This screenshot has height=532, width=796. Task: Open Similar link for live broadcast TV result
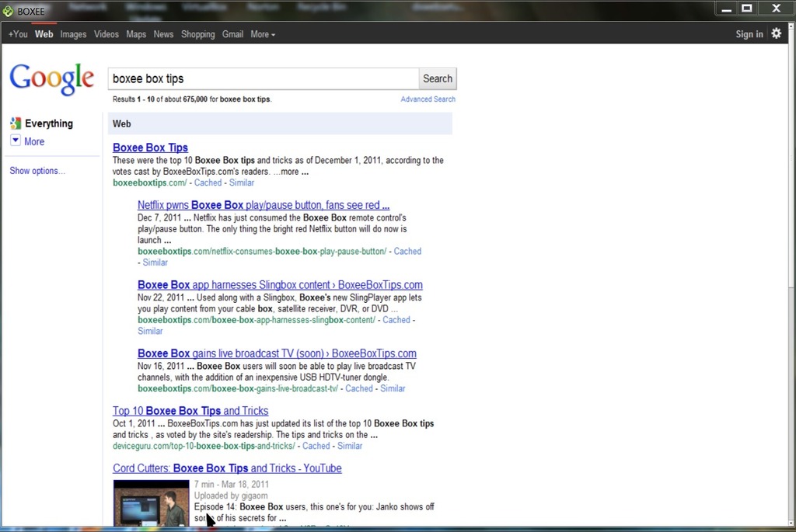pyautogui.click(x=393, y=388)
